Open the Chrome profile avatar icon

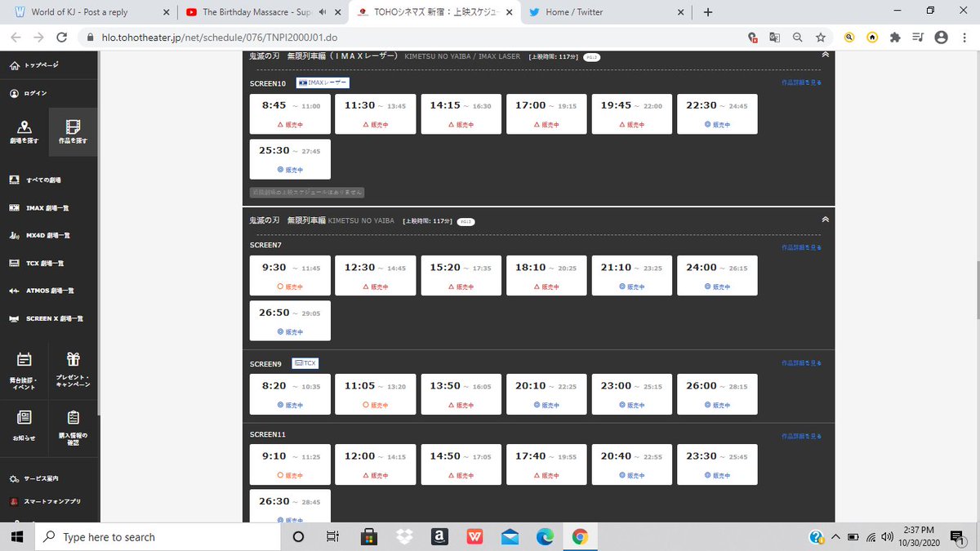942,38
